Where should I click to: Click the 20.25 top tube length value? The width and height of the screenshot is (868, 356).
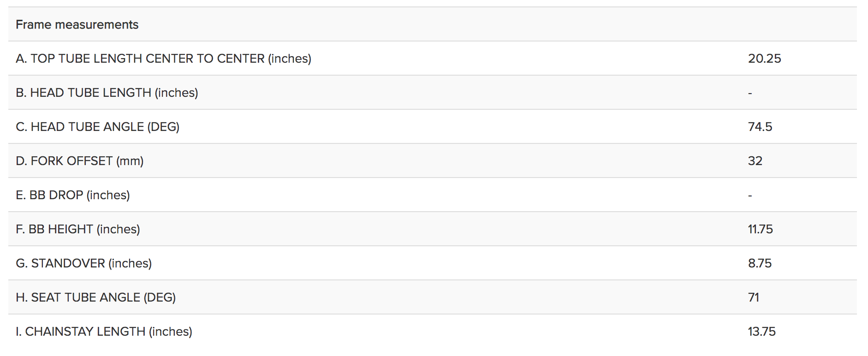[x=764, y=59]
